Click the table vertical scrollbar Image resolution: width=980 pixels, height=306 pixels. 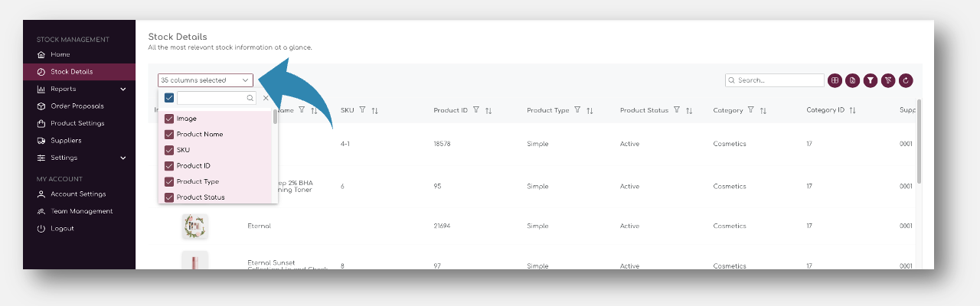[919, 142]
